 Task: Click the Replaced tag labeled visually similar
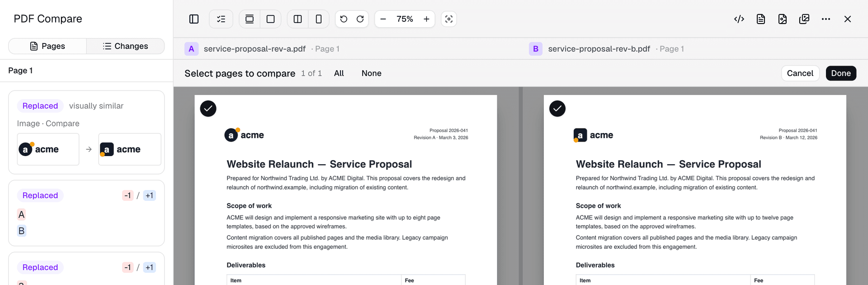point(40,106)
